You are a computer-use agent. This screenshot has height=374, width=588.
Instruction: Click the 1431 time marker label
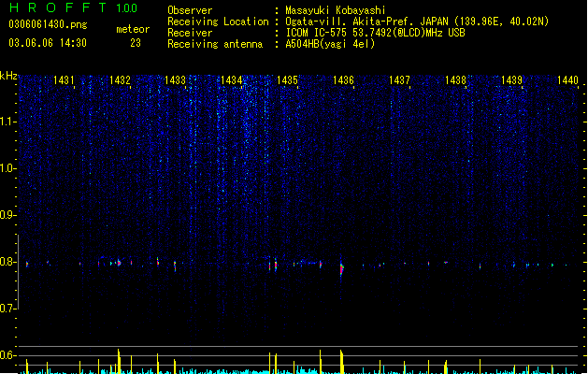pos(64,80)
